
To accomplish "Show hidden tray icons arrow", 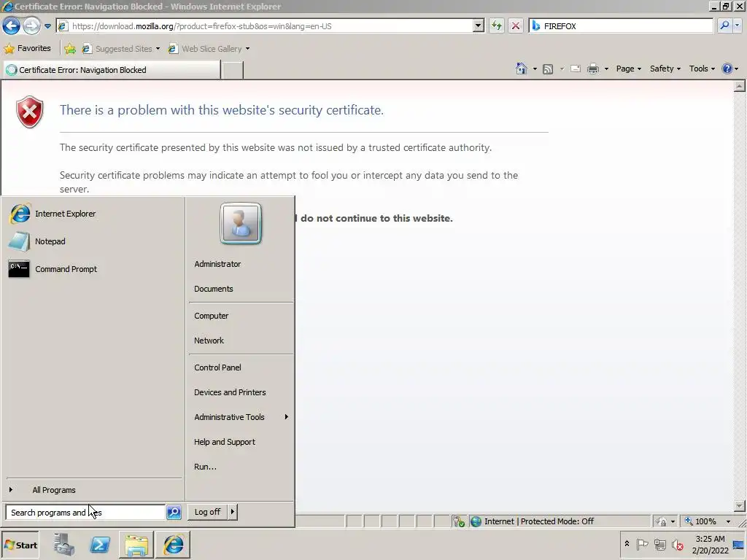I will tap(627, 544).
